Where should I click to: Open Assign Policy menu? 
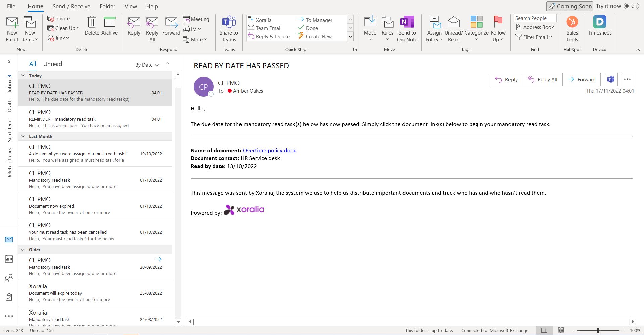(x=434, y=29)
